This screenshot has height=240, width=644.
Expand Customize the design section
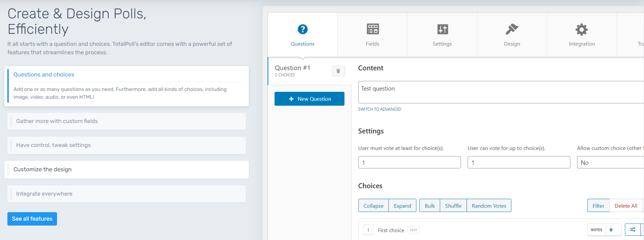coord(126,170)
